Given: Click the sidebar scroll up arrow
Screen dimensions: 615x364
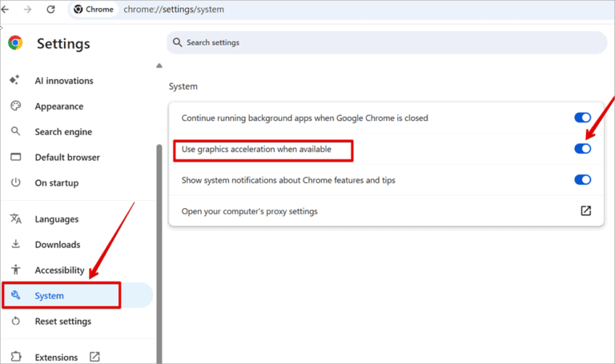Looking at the screenshot, I should coord(159,66).
